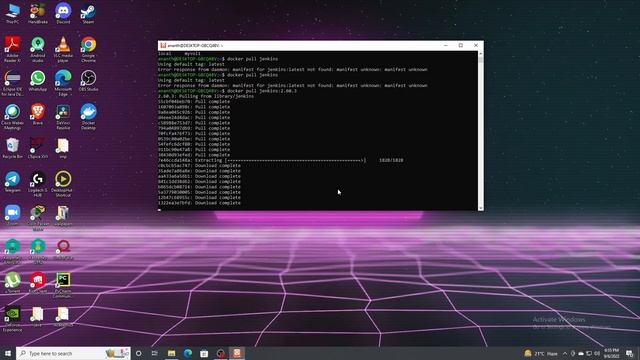
Task: Switch to the terminal app on the taskbar
Action: point(237,353)
